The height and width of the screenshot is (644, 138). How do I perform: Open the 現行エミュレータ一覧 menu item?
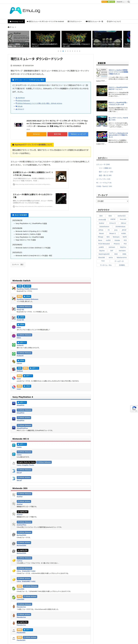pyautogui.click(x=94, y=21)
